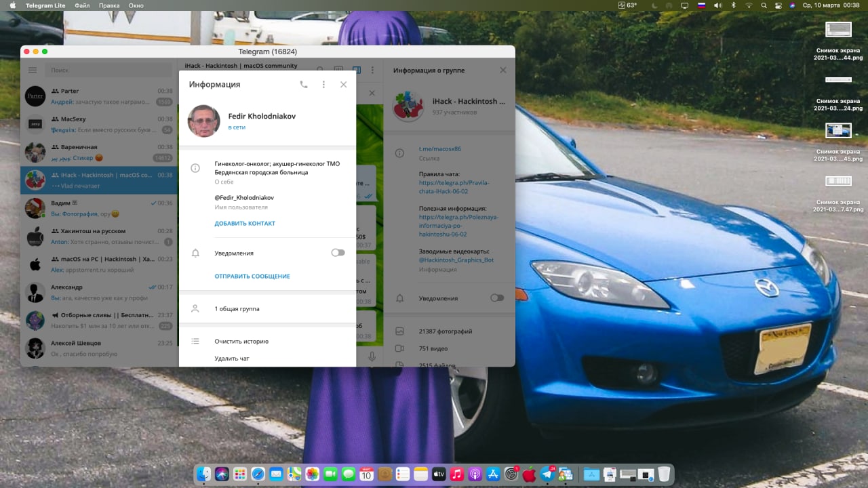Open System Preferences from the dock

[x=511, y=474]
